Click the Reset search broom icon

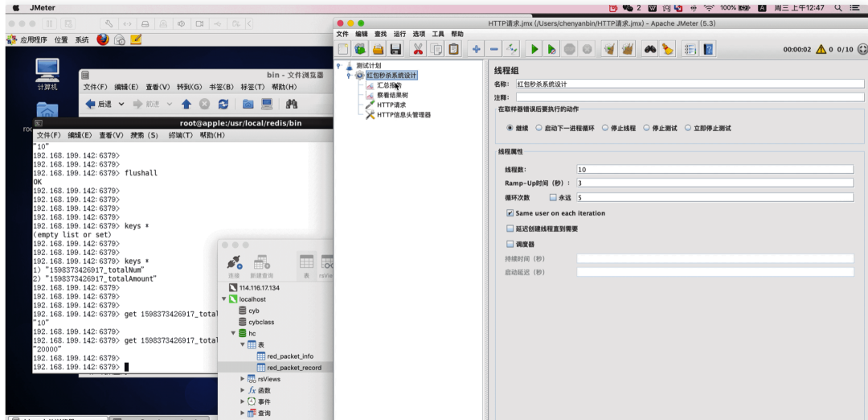668,49
